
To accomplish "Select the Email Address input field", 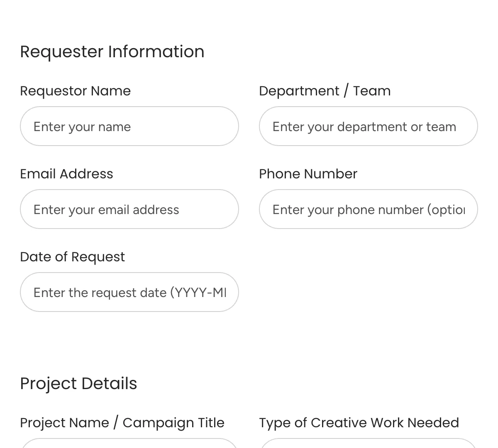I will (129, 209).
